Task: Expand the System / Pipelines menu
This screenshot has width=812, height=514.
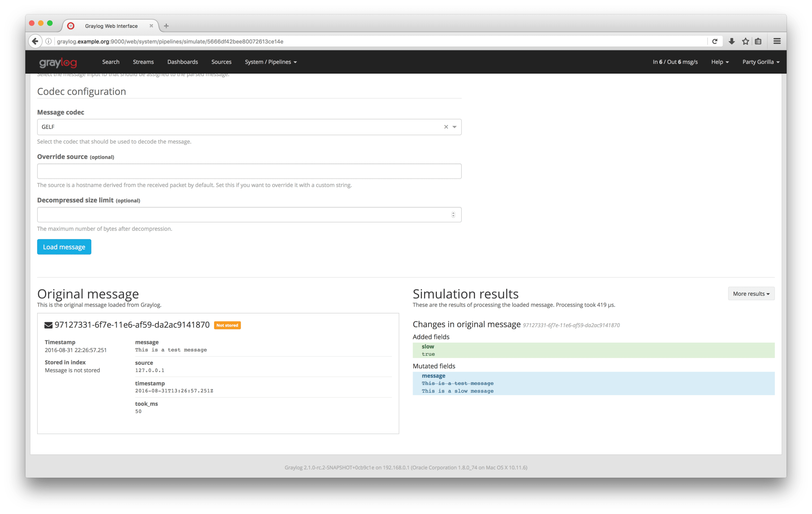Action: 271,62
